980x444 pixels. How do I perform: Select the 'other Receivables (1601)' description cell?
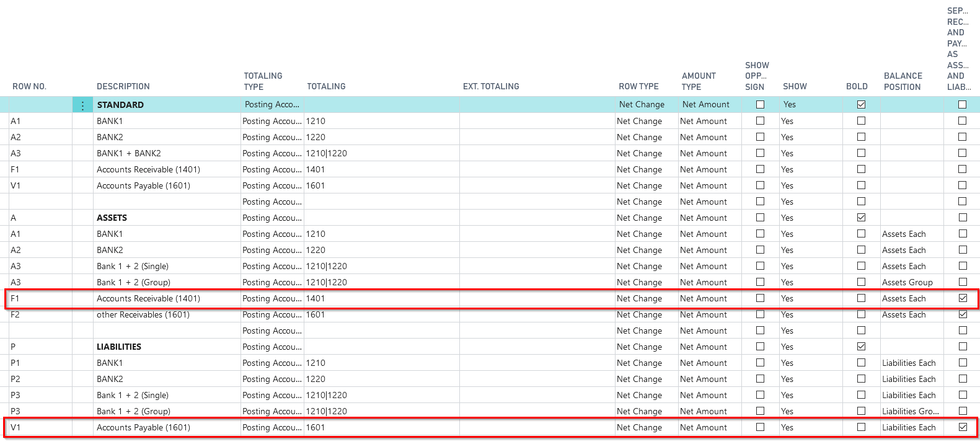143,314
